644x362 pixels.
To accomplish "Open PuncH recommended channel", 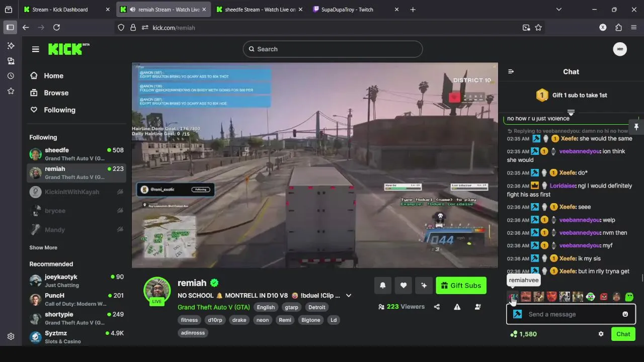I will click(x=76, y=299).
